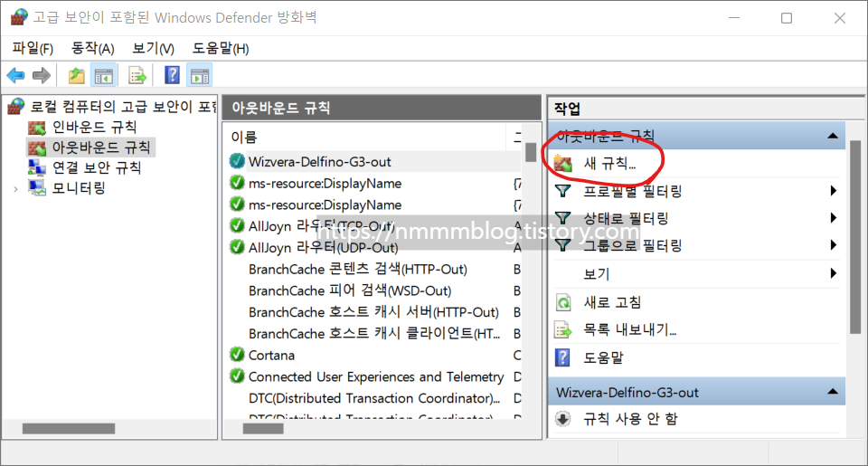Click the 목록 내보내기 export icon
Image resolution: width=868 pixels, height=466 pixels.
(563, 330)
